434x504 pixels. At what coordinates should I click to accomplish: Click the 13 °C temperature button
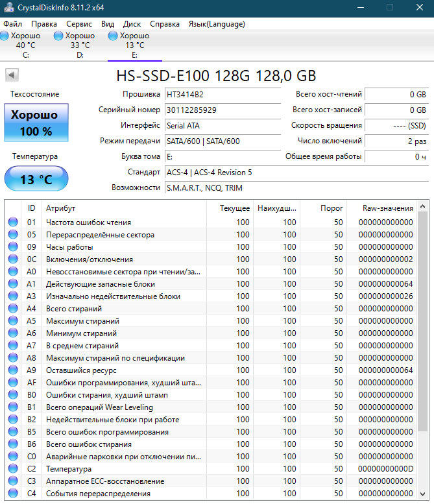(x=36, y=178)
